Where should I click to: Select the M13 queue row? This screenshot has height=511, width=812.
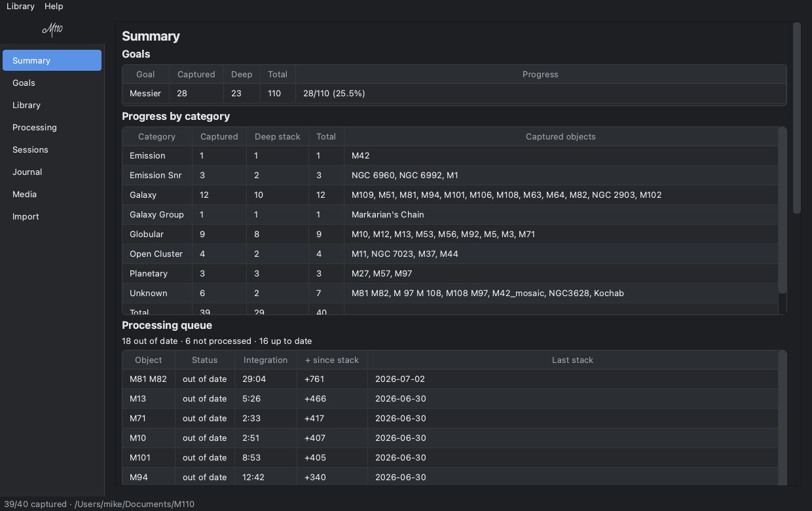pyautogui.click(x=450, y=398)
